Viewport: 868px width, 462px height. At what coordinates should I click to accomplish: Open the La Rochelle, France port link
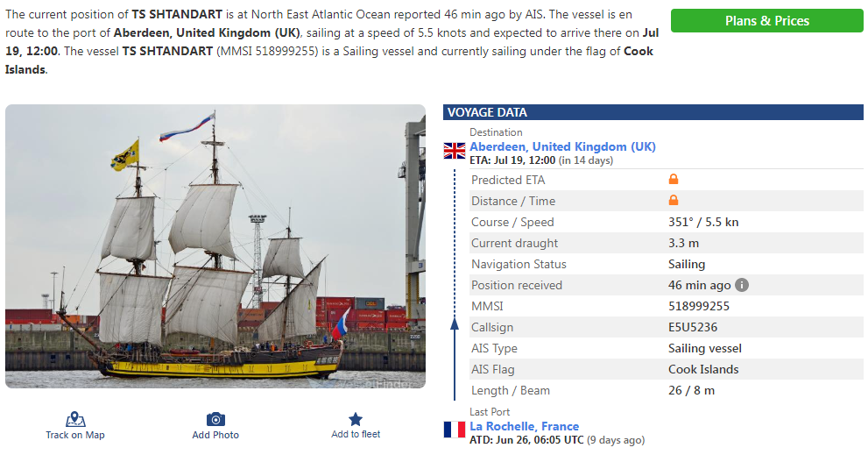click(x=524, y=426)
